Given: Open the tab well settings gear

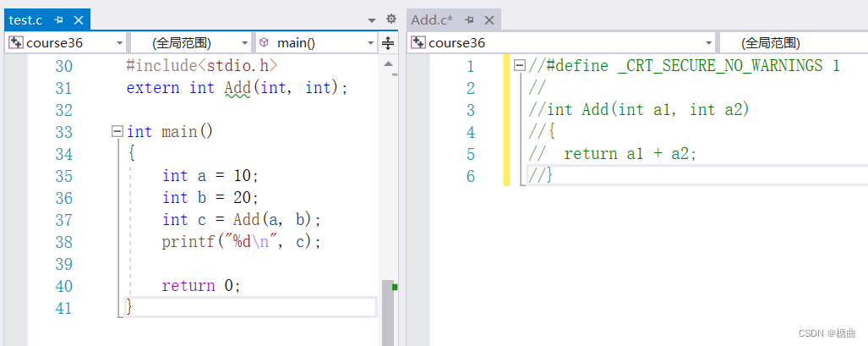Looking at the screenshot, I should point(390,19).
